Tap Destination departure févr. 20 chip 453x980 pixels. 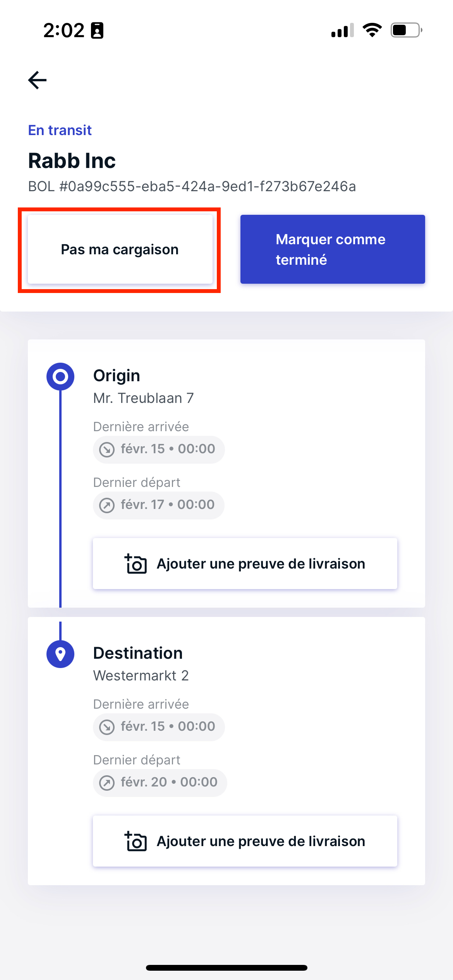pos(160,783)
